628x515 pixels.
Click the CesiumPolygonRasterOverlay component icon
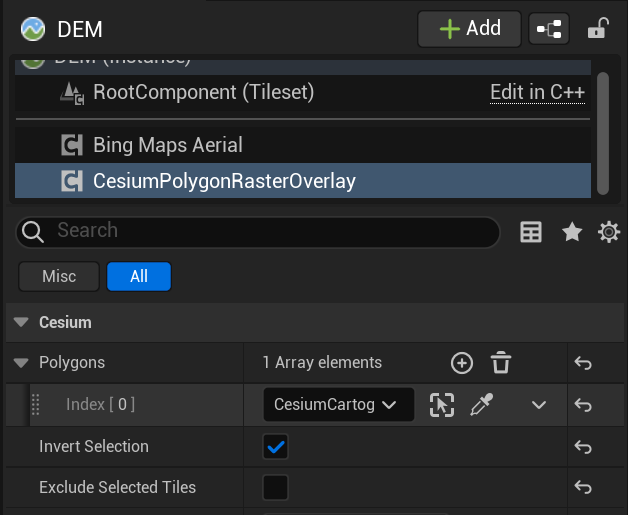(x=72, y=181)
